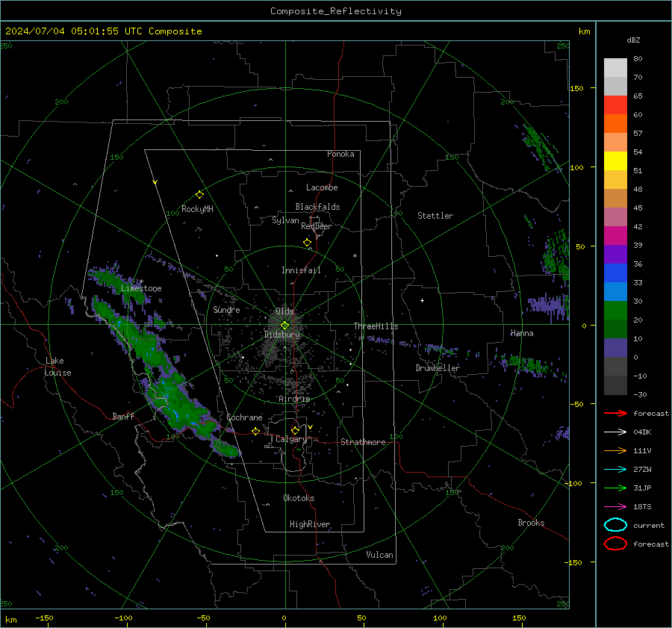Click the HighRiver label on the map
The width and height of the screenshot is (672, 628).
tap(310, 524)
